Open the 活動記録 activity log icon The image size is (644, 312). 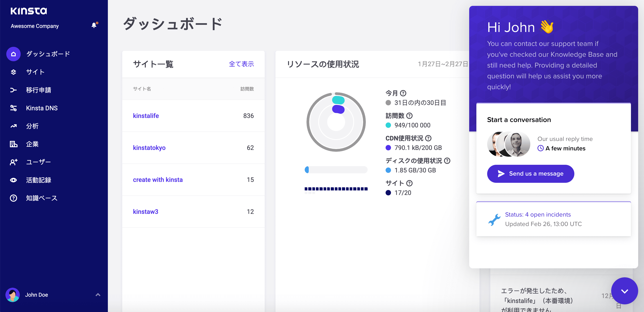13,180
